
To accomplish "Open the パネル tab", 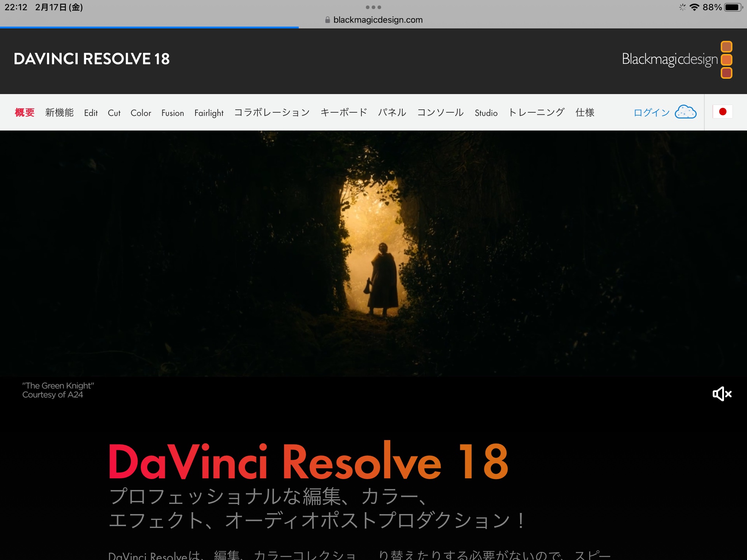I will pos(392,112).
